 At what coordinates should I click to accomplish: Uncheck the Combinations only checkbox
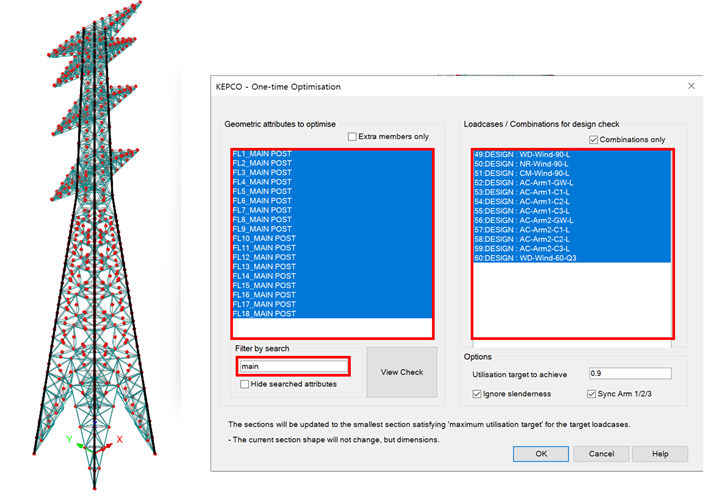595,140
